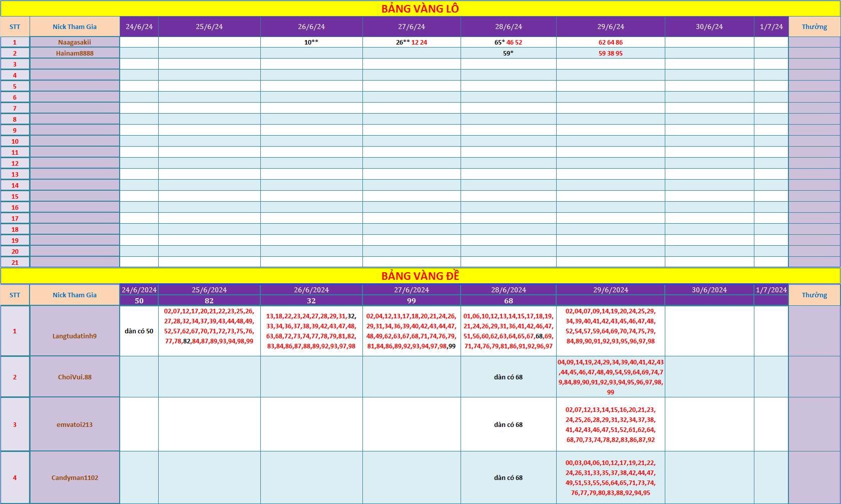Select the 30/6/2024 header in the Đề table
This screenshot has width=841, height=504.
coord(709,290)
